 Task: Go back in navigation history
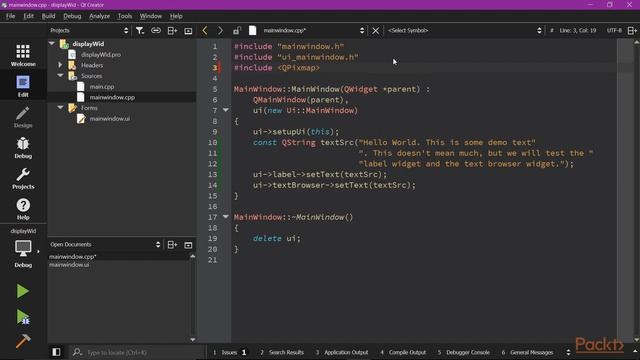point(205,30)
